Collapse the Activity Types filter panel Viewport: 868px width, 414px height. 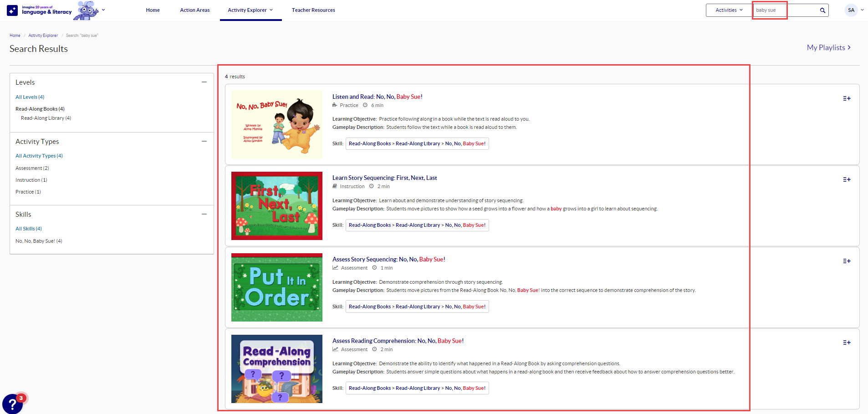[x=204, y=141]
